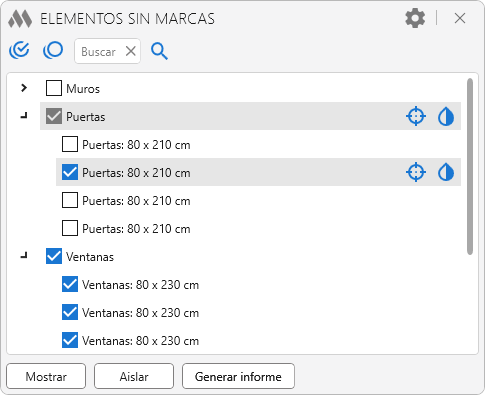Uncheck the first Ventanas: 80 x 230 cm checkbox

click(70, 284)
